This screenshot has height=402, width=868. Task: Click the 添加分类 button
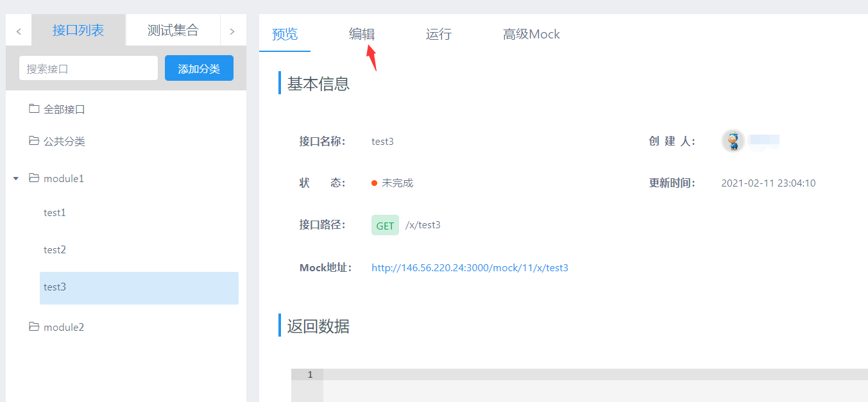[x=199, y=67]
